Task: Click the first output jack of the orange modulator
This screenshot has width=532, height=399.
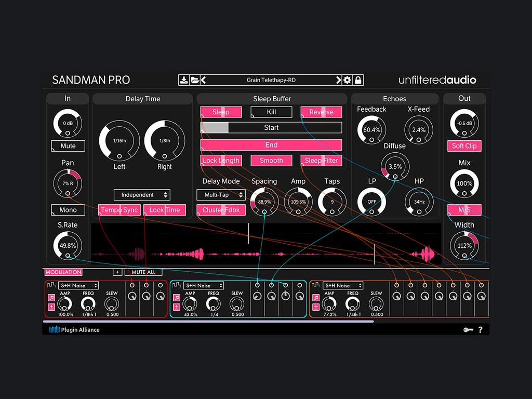Action: [396, 285]
